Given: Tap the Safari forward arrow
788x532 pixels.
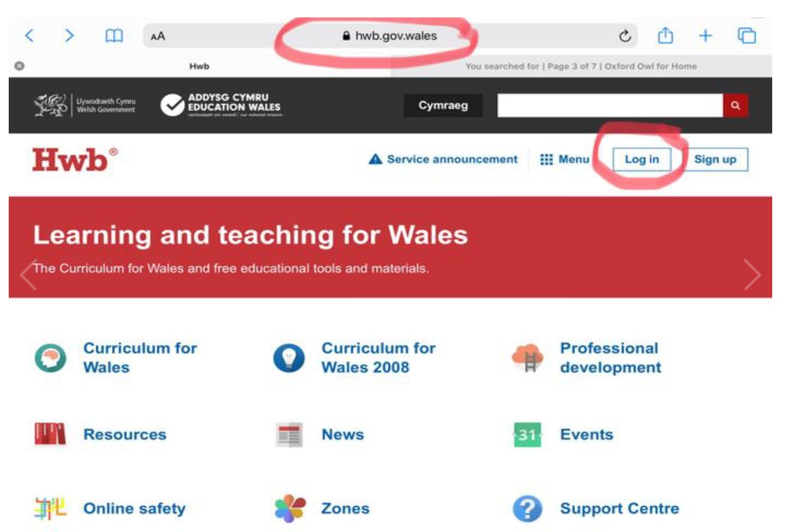Looking at the screenshot, I should click(69, 36).
